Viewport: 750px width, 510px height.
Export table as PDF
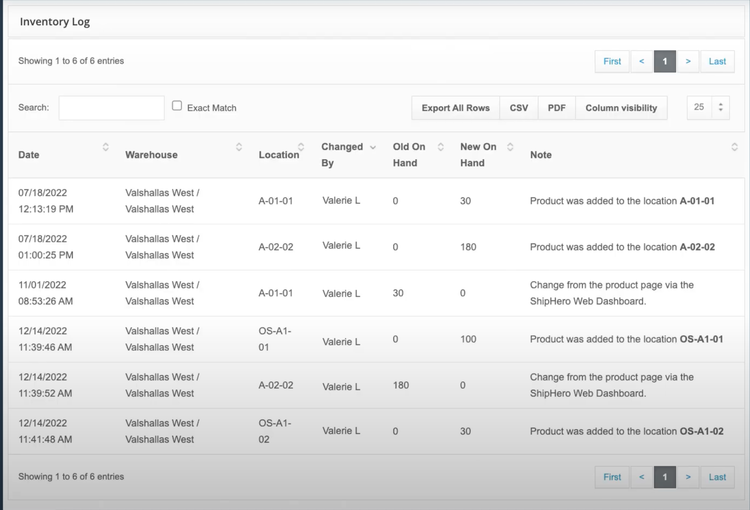coord(556,108)
